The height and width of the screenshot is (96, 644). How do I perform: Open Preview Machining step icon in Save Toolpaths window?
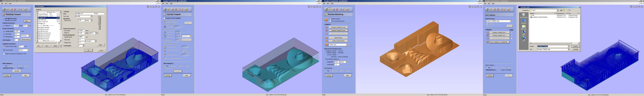coord(505,9)
